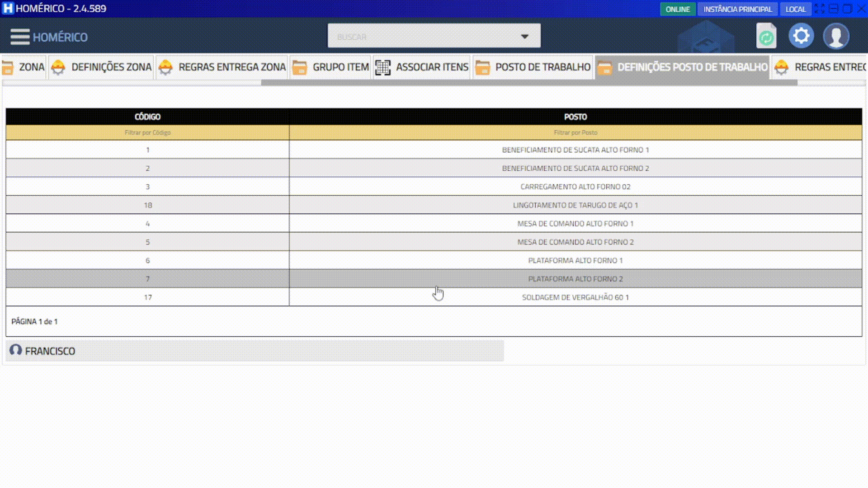The height and width of the screenshot is (488, 868).
Task: Click the horizontal tab scrollbar
Action: tap(529, 83)
